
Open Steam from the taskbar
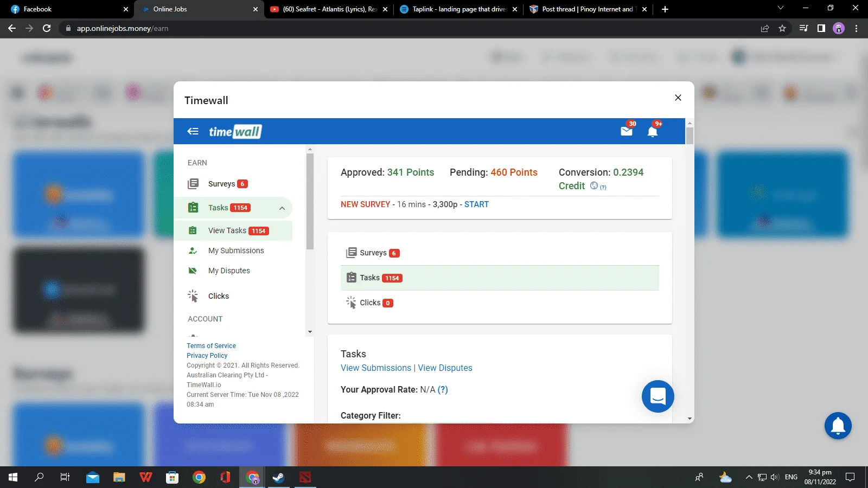(278, 477)
